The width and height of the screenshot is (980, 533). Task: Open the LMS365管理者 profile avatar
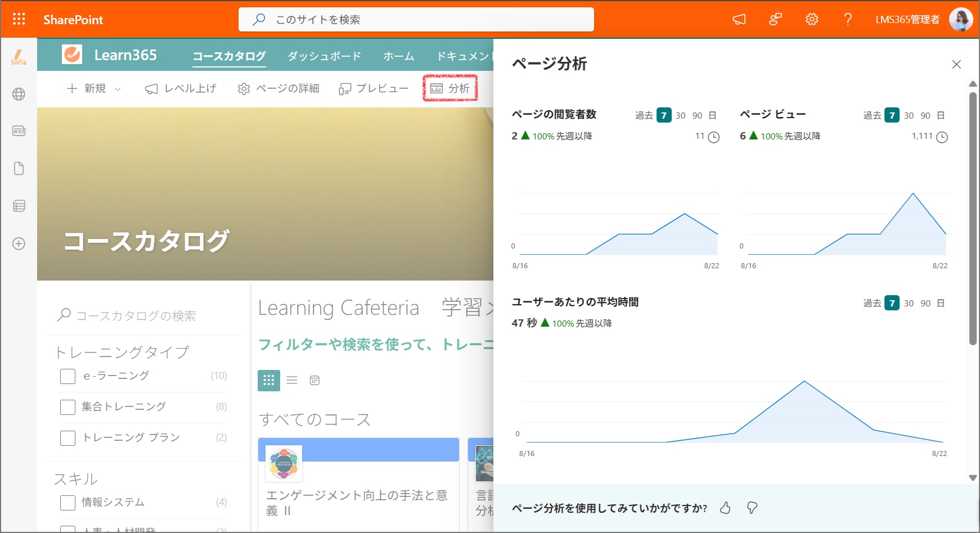coord(960,20)
